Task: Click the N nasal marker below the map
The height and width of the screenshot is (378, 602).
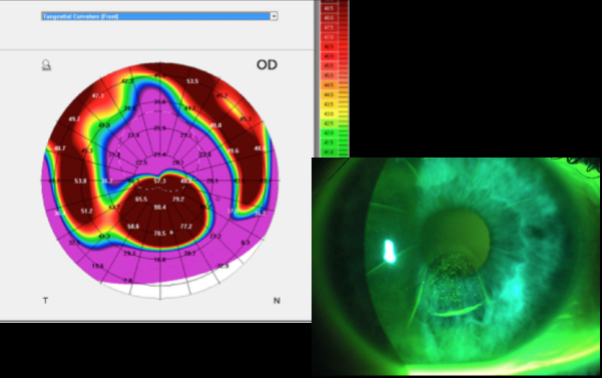Action: (x=276, y=300)
